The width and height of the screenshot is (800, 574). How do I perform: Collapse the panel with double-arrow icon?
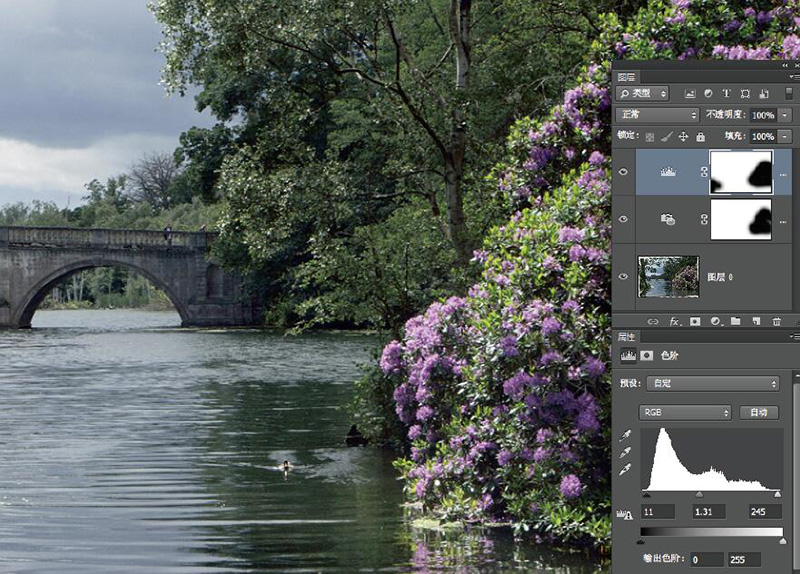pyautogui.click(x=785, y=66)
